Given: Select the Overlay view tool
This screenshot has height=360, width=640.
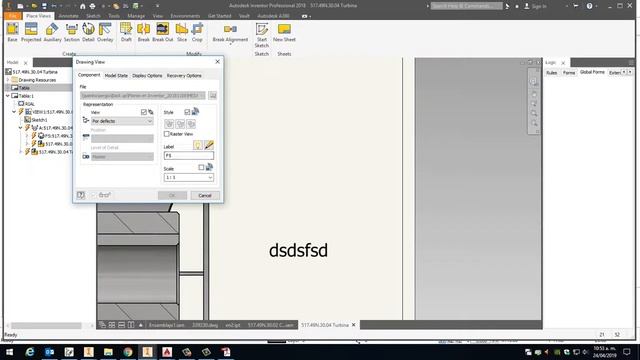Looking at the screenshot, I should [x=105, y=32].
